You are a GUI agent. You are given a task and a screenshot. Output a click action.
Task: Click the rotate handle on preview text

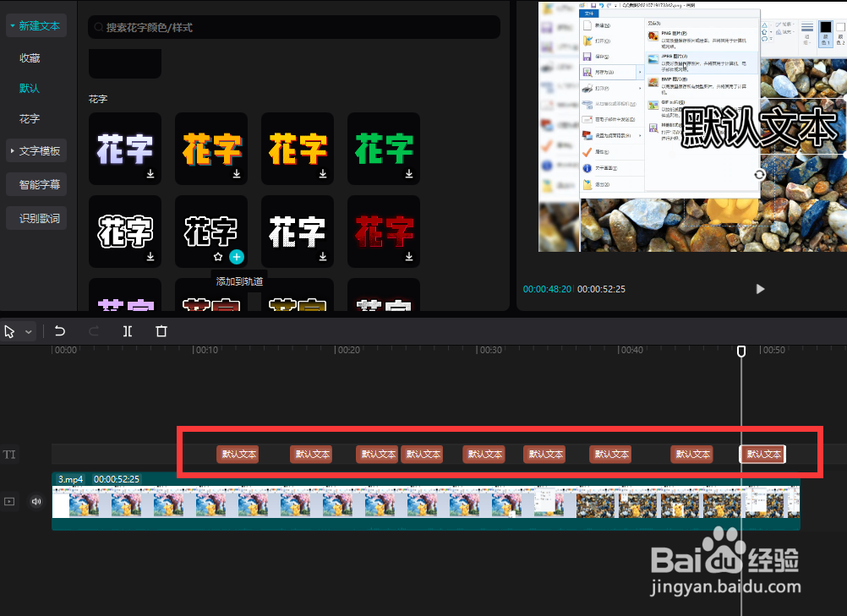(759, 174)
